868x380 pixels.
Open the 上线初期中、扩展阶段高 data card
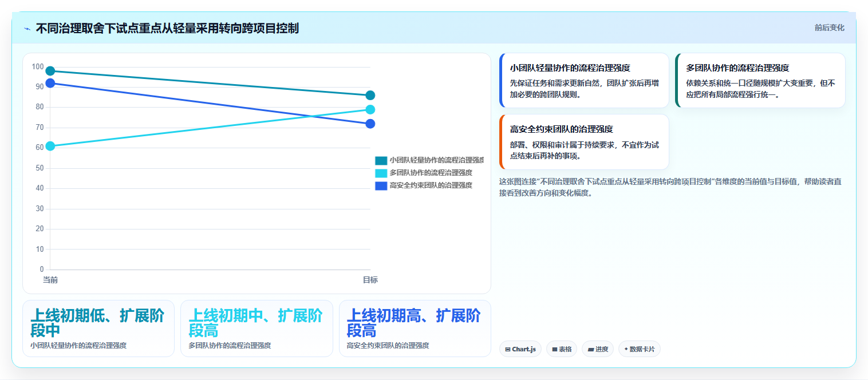(x=257, y=328)
